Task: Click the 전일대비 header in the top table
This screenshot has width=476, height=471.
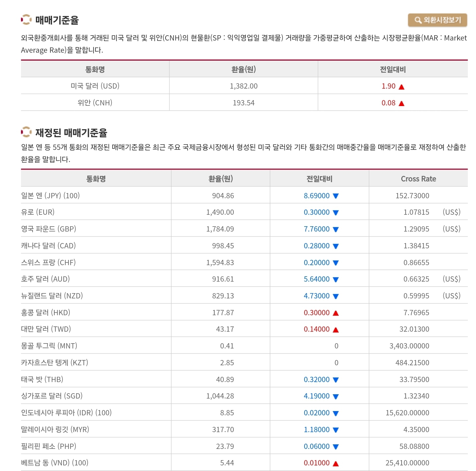Action: (x=393, y=69)
